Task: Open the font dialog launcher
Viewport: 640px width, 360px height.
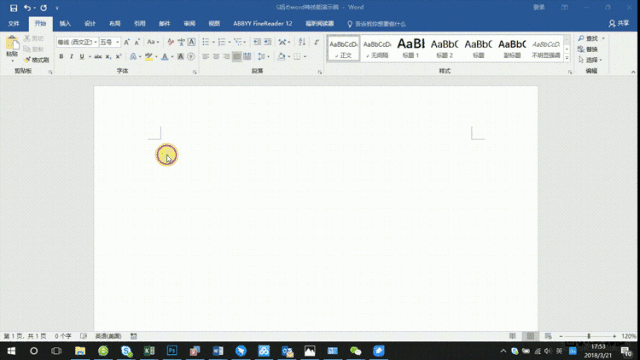Action: tap(195, 72)
